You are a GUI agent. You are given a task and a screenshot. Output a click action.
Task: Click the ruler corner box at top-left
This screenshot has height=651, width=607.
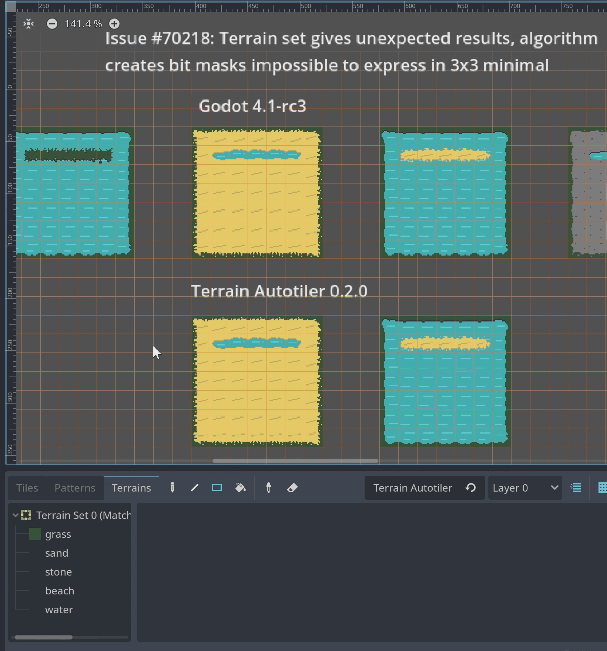[11, 7]
